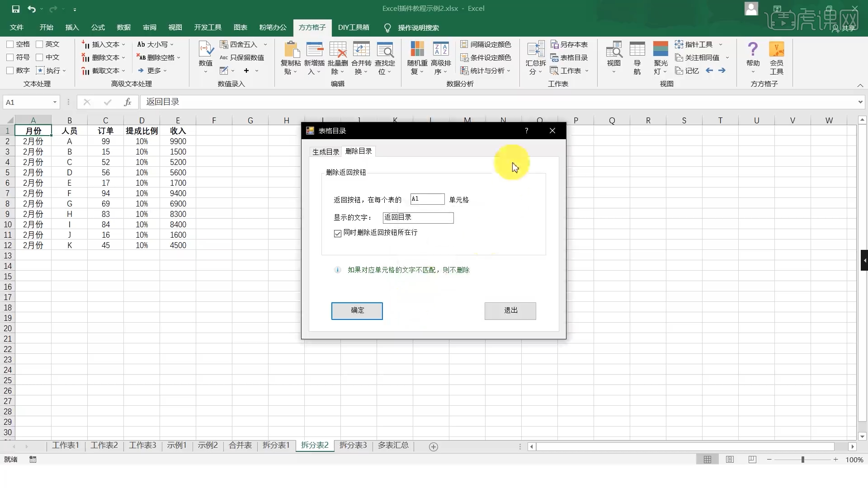The height and width of the screenshot is (488, 868).
Task: Click the dialog help question mark
Action: click(x=526, y=131)
